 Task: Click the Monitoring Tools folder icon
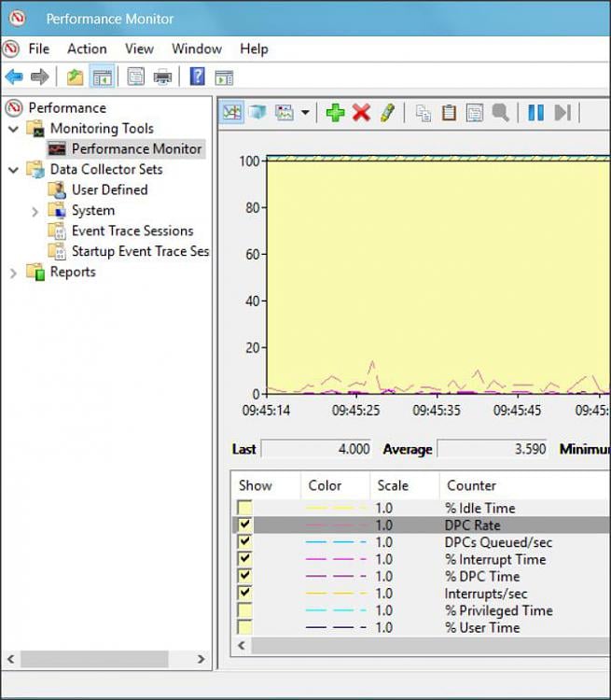click(35, 128)
